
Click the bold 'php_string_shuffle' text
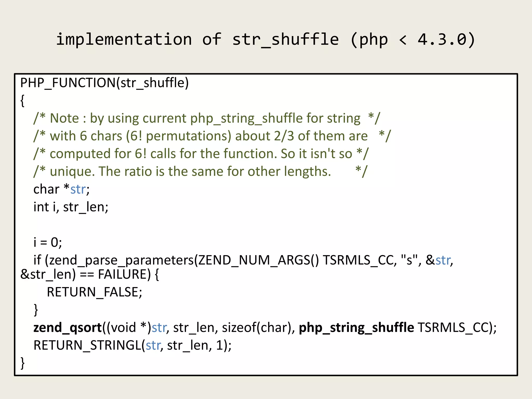(x=356, y=328)
